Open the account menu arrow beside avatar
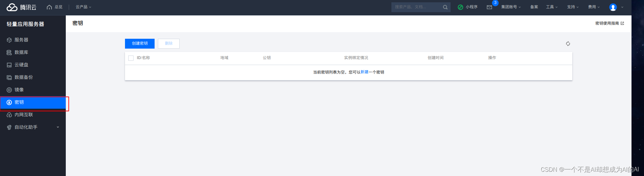This screenshot has width=644, height=176. click(x=622, y=7)
